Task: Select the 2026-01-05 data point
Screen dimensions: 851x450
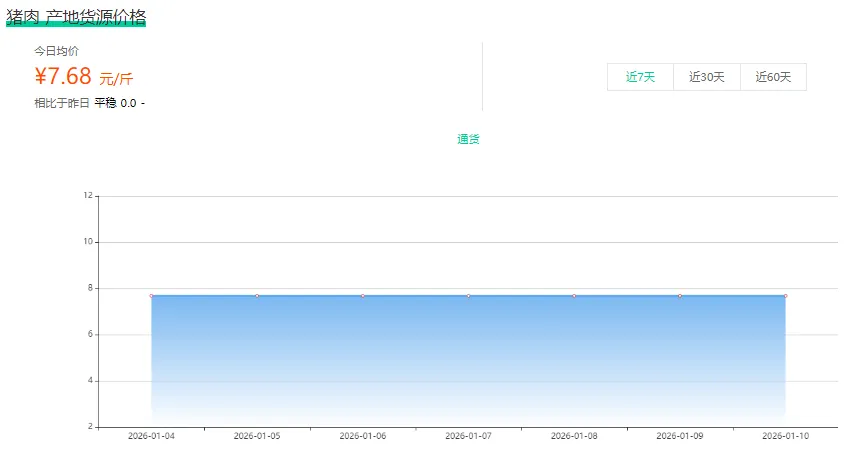Action: click(x=257, y=296)
